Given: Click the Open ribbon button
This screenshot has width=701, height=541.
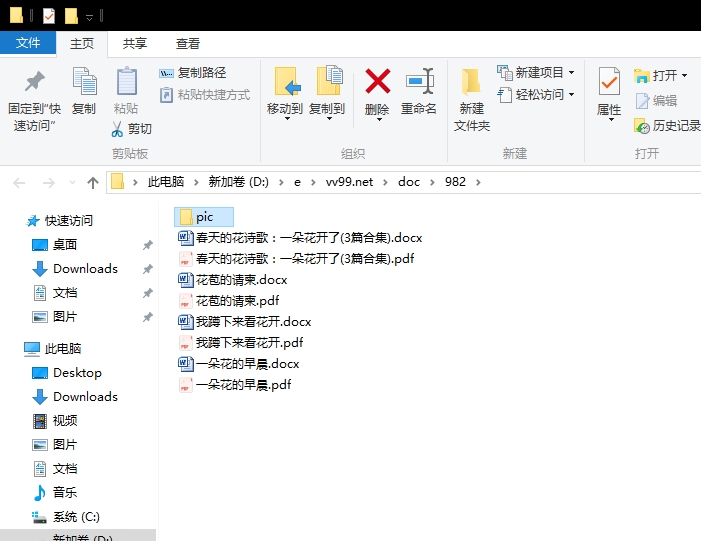Looking at the screenshot, I should [x=661, y=76].
